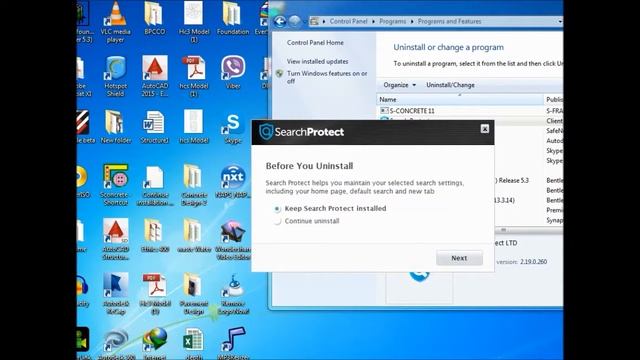Click Programs and Features breadcrumb

click(x=449, y=21)
